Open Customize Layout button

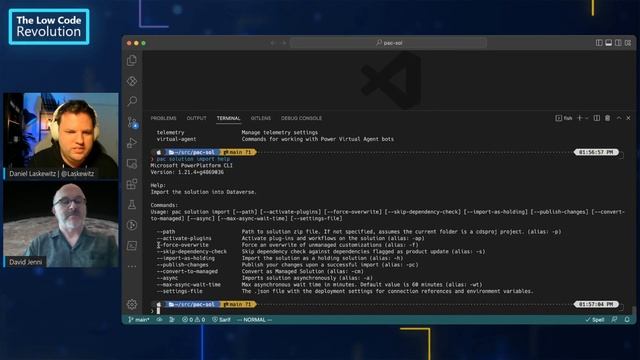point(628,43)
